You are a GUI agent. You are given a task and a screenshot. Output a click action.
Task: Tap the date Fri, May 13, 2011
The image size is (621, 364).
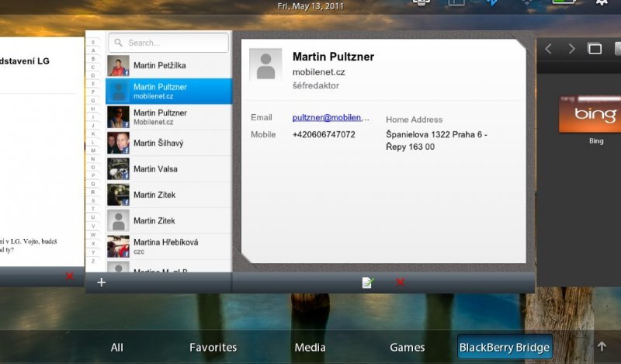pos(310,6)
